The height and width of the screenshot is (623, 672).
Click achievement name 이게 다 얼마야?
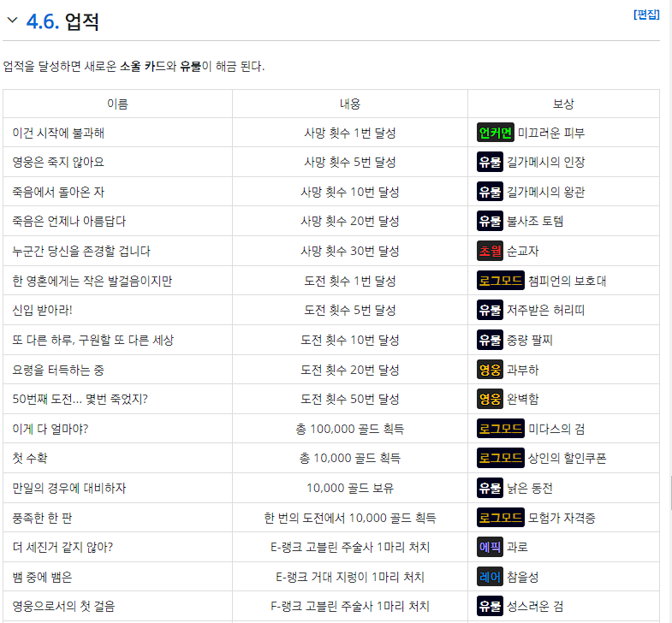[x=51, y=429]
